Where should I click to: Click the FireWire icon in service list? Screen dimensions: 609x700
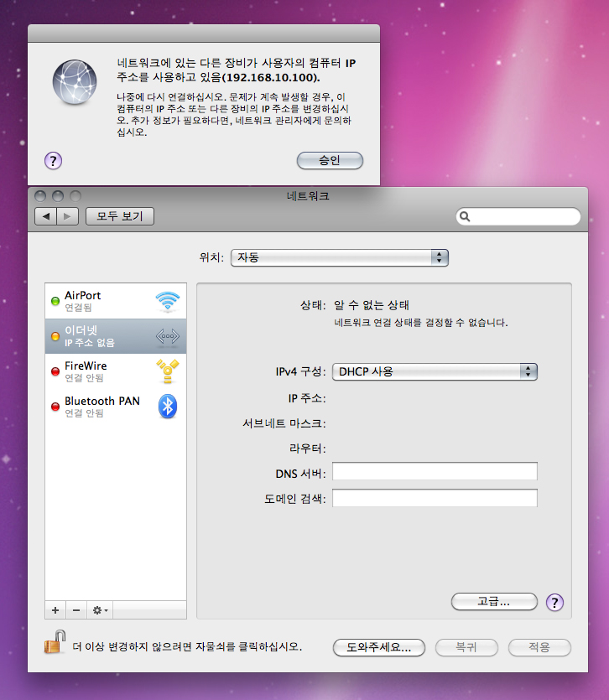[168, 371]
